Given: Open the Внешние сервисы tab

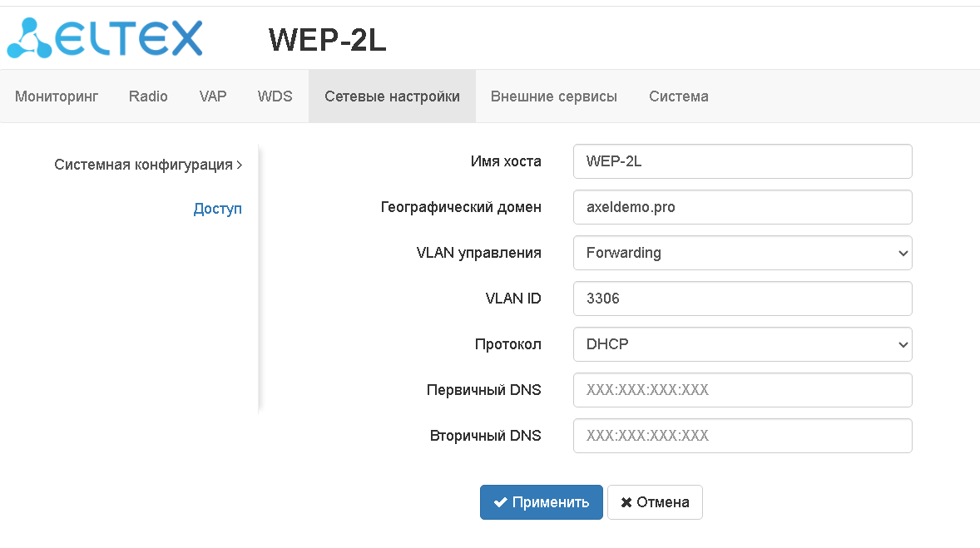Looking at the screenshot, I should [554, 96].
